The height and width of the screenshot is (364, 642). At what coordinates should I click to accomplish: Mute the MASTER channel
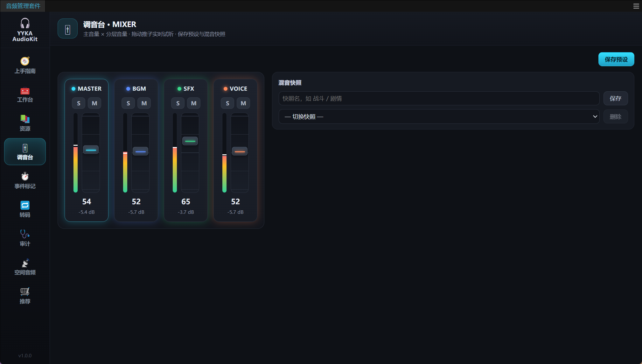pos(94,103)
